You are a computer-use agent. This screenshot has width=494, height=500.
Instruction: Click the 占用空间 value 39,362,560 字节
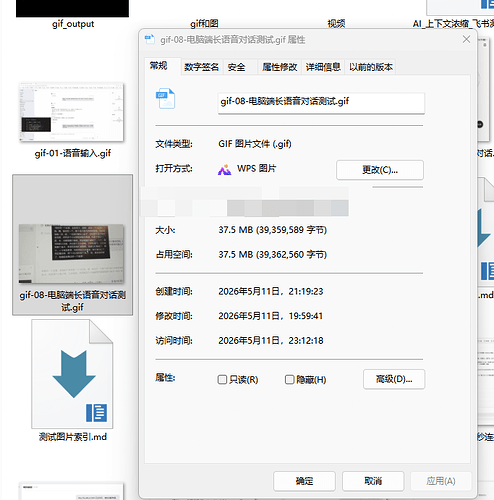[x=291, y=255]
